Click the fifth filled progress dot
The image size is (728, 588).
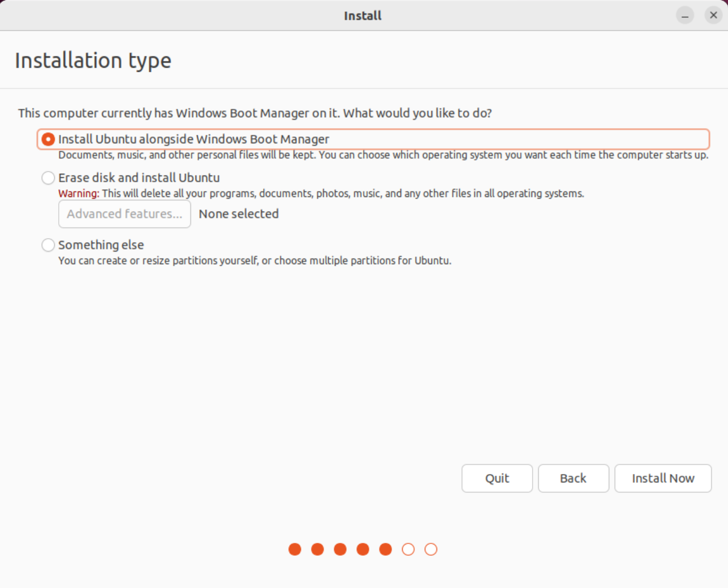(x=385, y=550)
